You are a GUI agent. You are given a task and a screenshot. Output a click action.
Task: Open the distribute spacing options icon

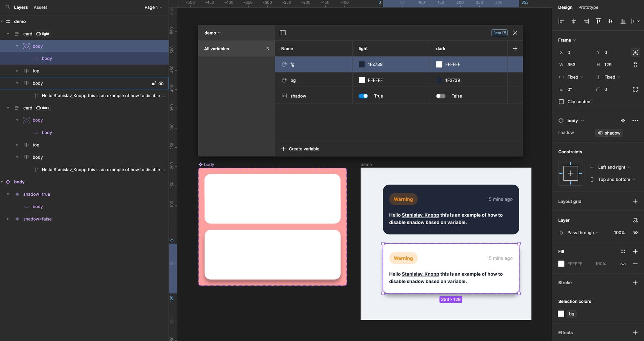click(635, 21)
